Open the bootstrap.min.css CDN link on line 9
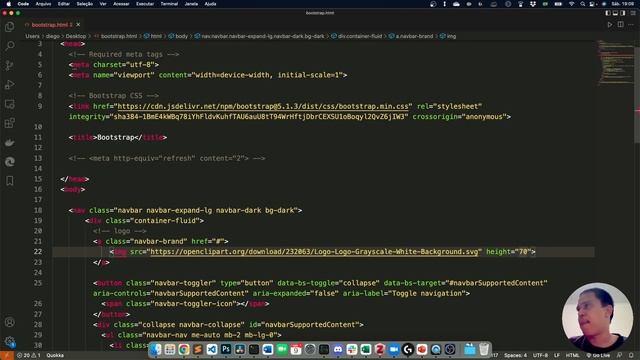The height and width of the screenshot is (360, 640). click(x=263, y=107)
